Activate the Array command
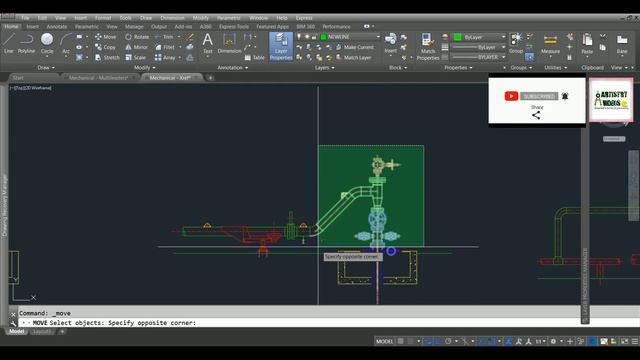Screen dimensions: 640x360 (x=165, y=58)
